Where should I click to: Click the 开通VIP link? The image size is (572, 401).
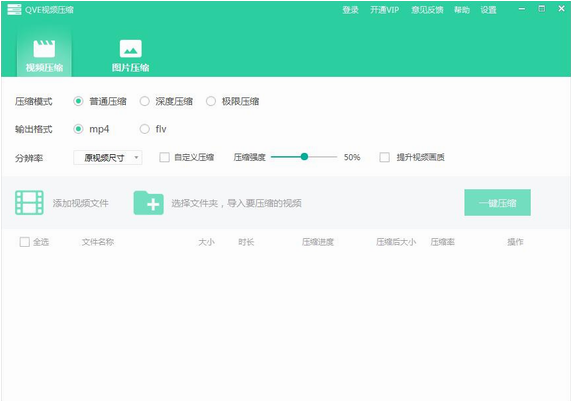[x=384, y=10]
